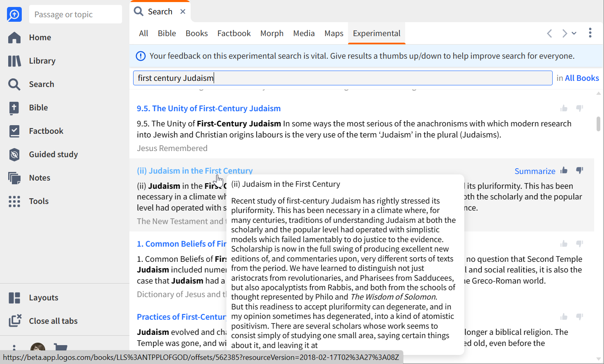This screenshot has height=364, width=604.
Task: Click the results scrollbar thumb
Action: coord(598,124)
